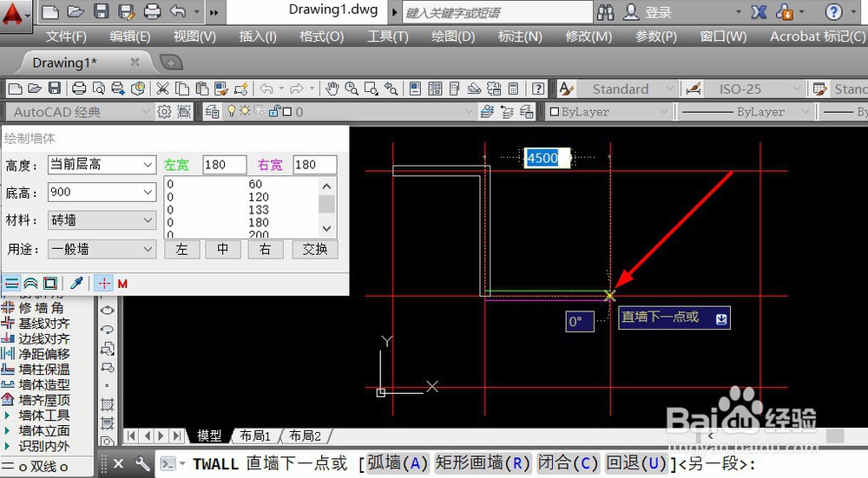Click the Zoom Window icon
The height and width of the screenshot is (478, 868).
[371, 88]
